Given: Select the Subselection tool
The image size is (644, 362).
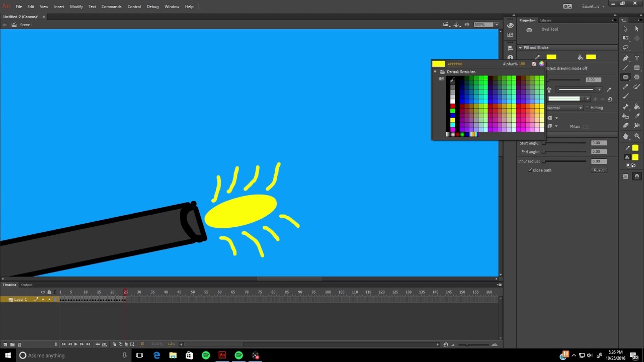Looking at the screenshot, I should point(637,29).
